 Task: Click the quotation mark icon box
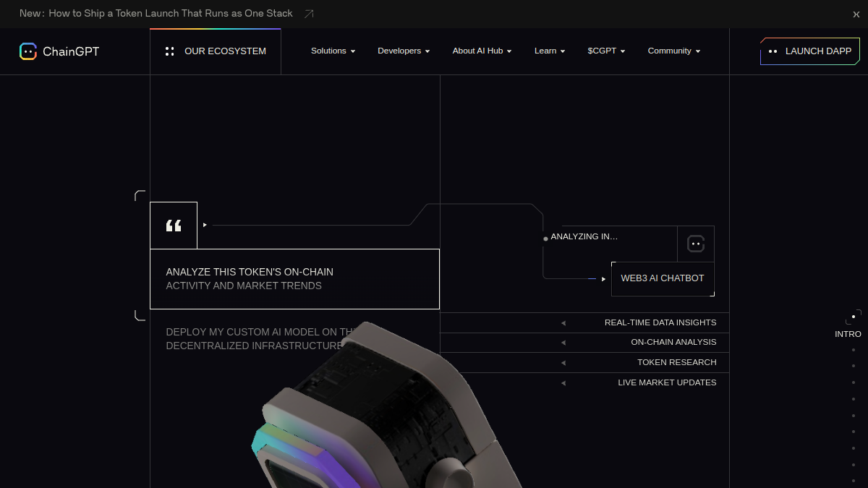[x=174, y=226]
